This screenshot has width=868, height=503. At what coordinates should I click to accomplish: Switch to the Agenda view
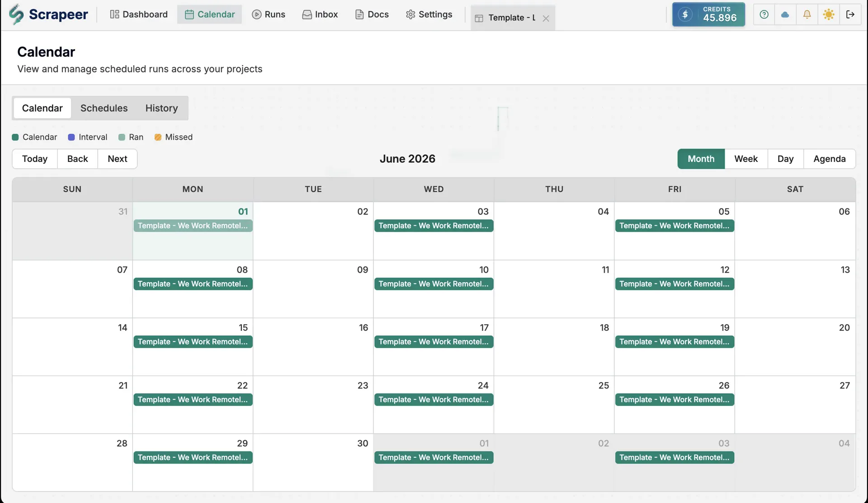point(830,159)
